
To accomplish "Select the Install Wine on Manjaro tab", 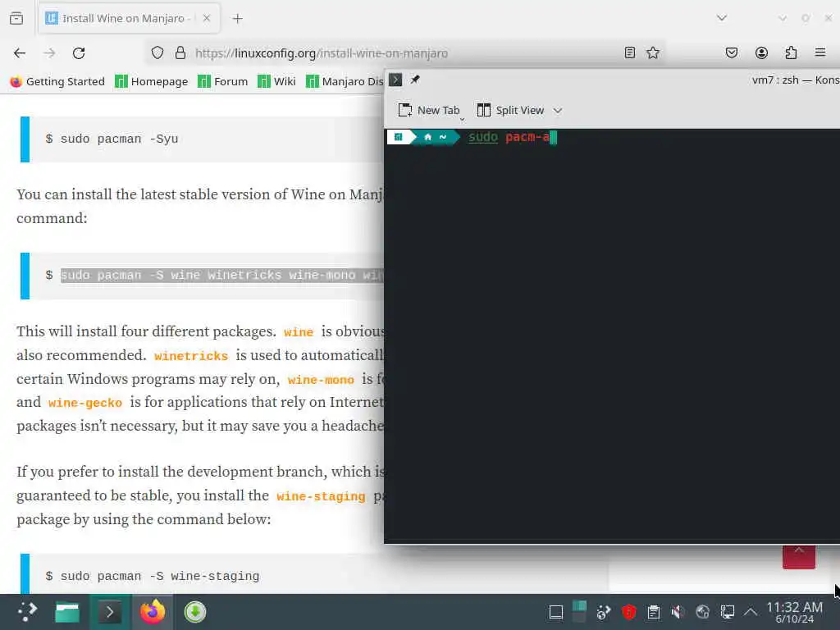I will click(x=129, y=18).
